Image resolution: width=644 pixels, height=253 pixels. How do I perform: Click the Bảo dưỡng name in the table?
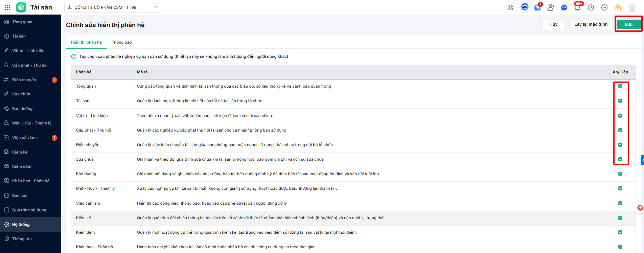pos(86,174)
